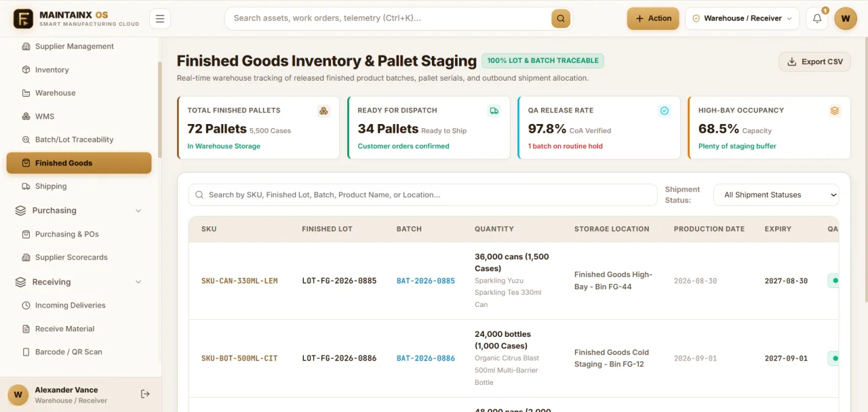Click the Warehouse sidebar icon
Image resolution: width=868 pixels, height=412 pixels.
point(26,93)
